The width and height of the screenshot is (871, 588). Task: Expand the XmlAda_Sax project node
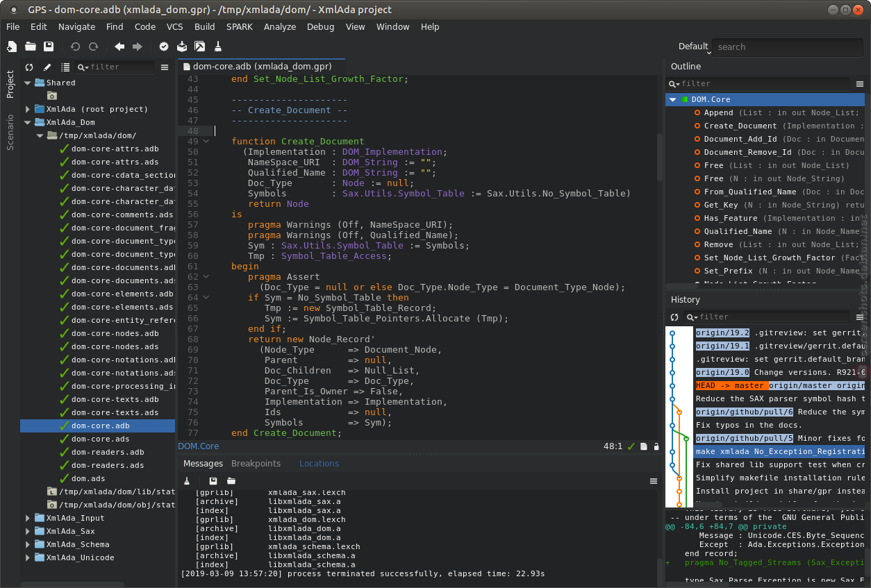tap(28, 531)
